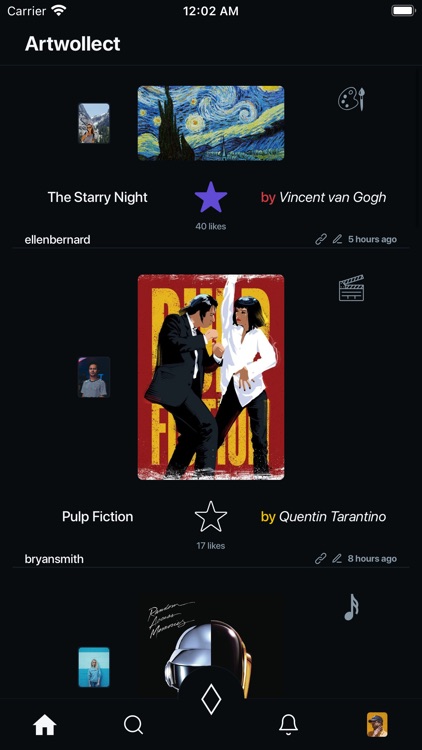Open ellenbernard's profile username
The height and width of the screenshot is (750, 422).
(57, 240)
